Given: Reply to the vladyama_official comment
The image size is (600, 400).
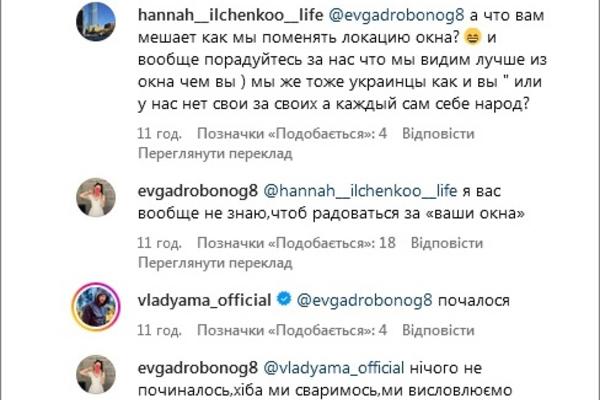Looking at the screenshot, I should (x=438, y=330).
